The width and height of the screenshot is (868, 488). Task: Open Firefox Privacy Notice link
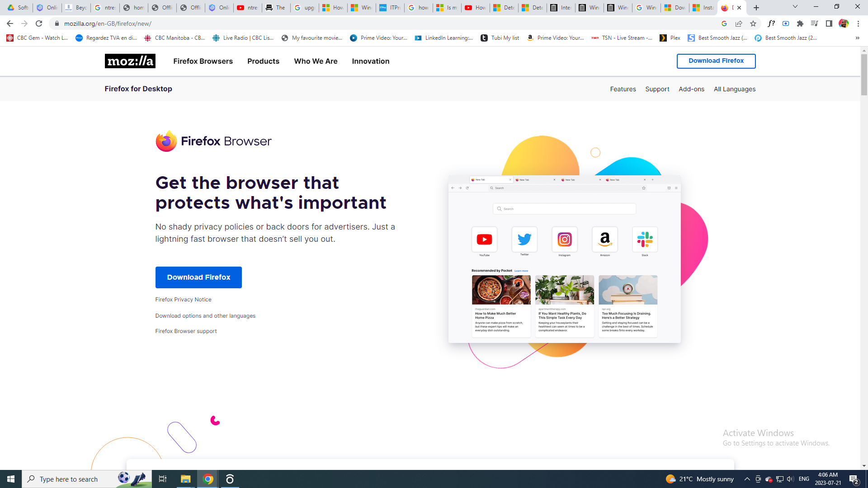pos(183,300)
